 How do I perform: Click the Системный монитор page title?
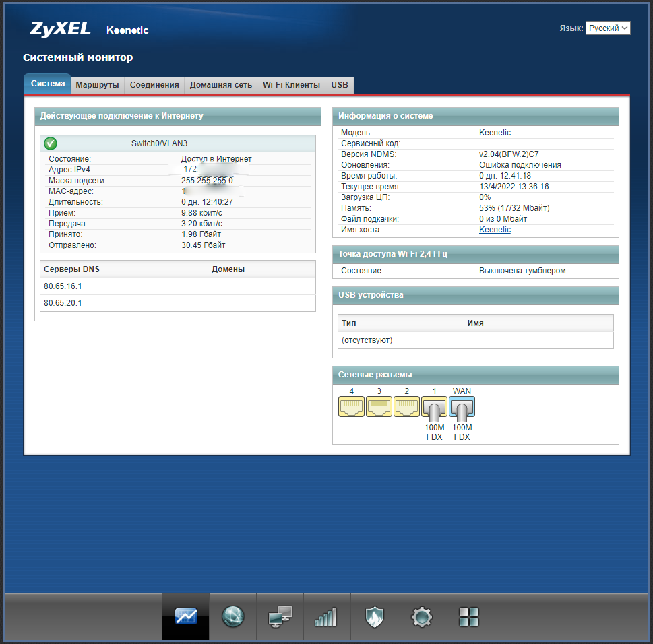click(x=78, y=57)
